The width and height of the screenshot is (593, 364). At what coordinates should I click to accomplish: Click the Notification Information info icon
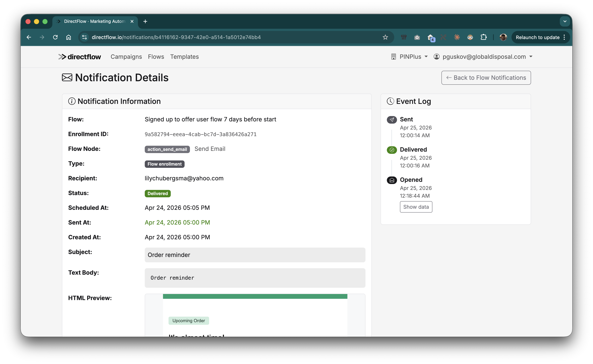pos(72,101)
